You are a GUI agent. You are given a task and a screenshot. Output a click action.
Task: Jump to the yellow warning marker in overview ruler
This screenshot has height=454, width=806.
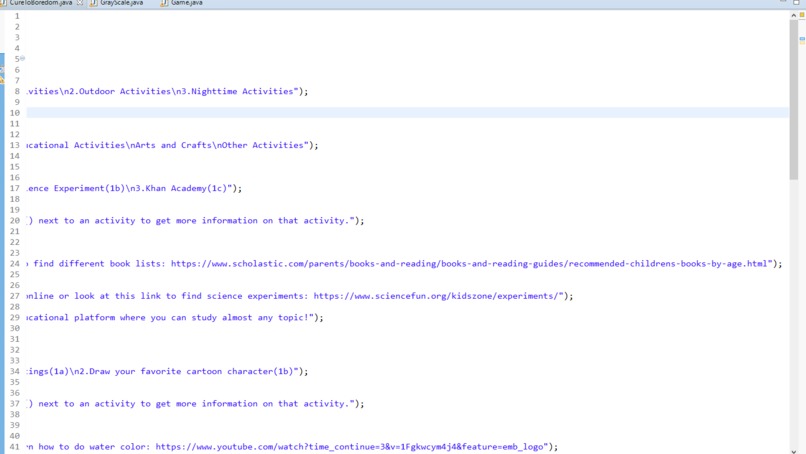(802, 43)
